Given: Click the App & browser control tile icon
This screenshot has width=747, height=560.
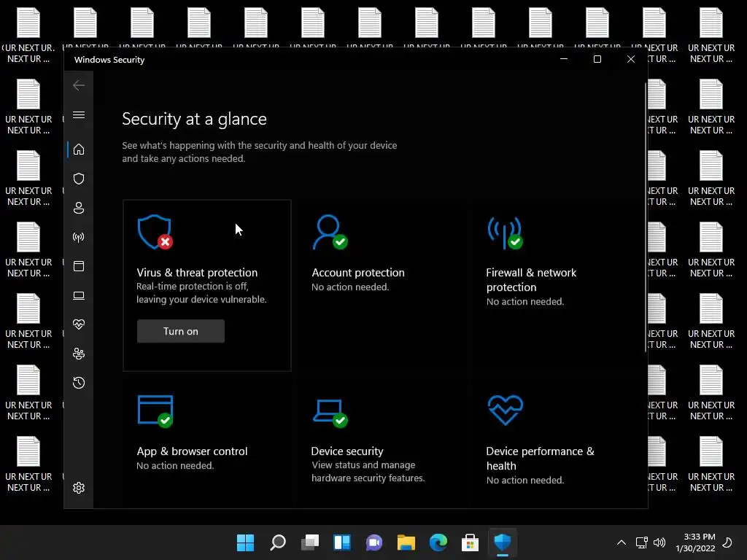Looking at the screenshot, I should (x=155, y=411).
